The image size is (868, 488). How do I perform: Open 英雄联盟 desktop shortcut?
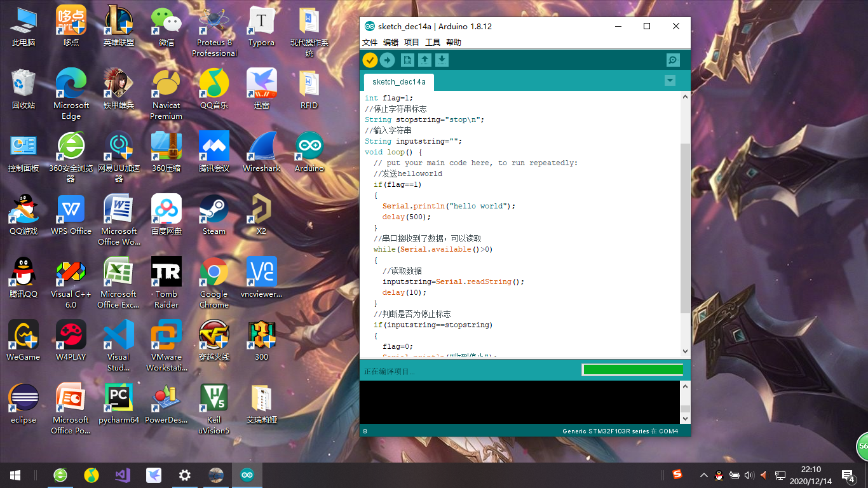tap(119, 27)
